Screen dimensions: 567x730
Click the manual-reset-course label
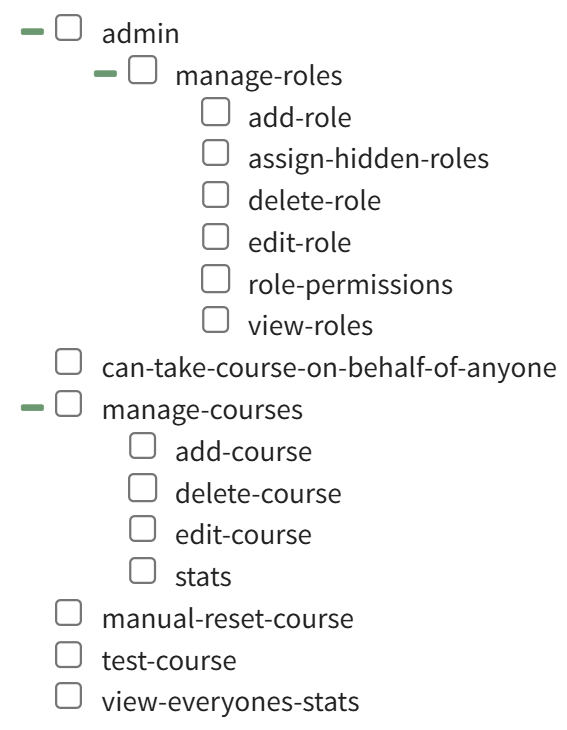[x=228, y=619]
